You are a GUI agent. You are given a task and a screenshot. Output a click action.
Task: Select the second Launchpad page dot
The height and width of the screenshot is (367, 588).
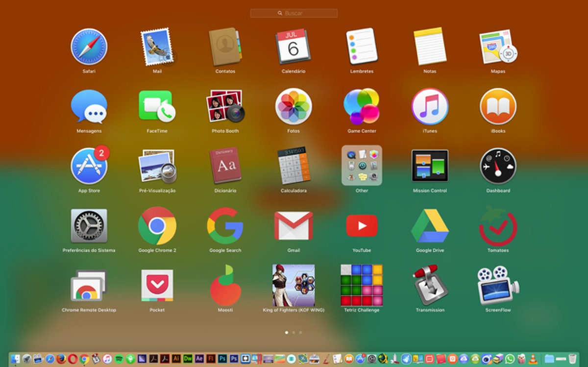[x=294, y=332]
